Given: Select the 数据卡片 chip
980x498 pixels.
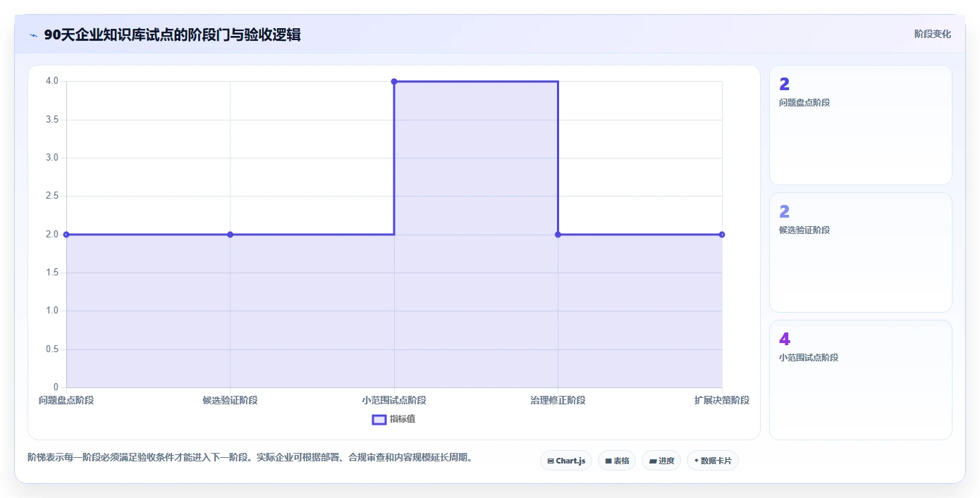Looking at the screenshot, I should coord(713,461).
